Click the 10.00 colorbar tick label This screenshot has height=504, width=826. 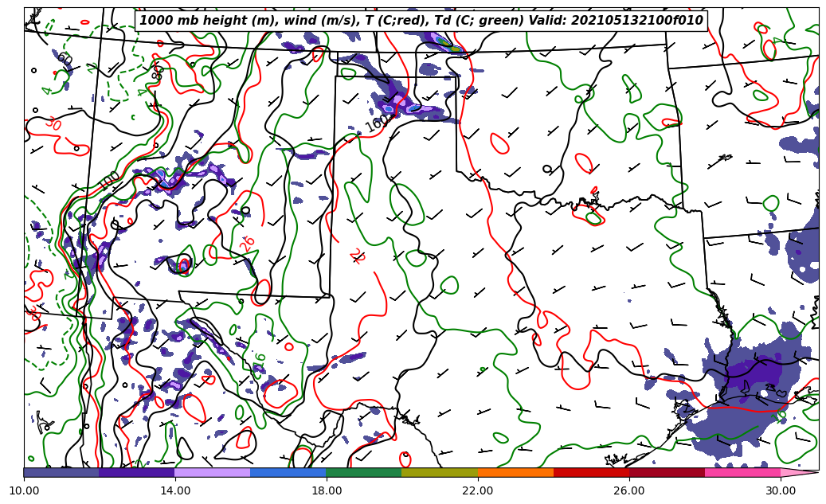click(x=24, y=491)
